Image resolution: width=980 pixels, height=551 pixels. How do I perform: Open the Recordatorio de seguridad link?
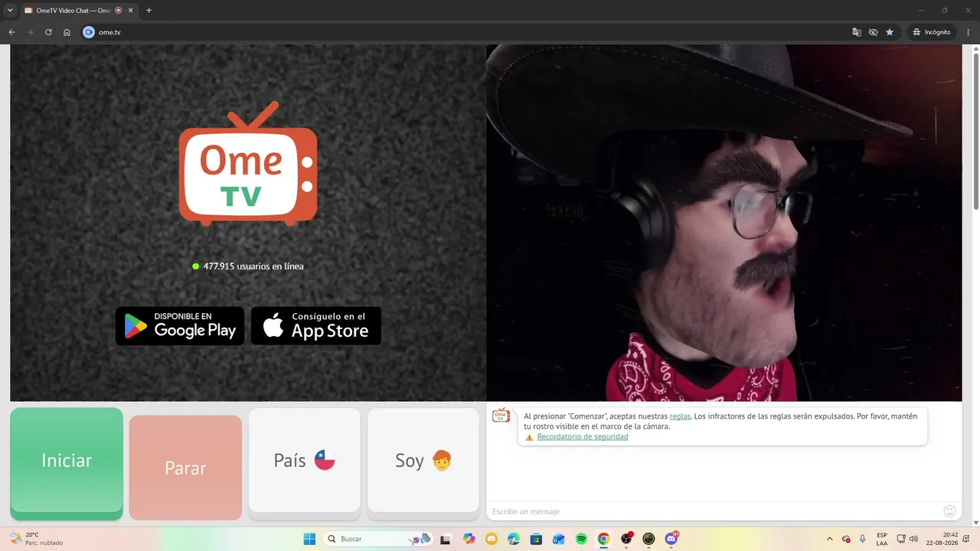click(583, 437)
